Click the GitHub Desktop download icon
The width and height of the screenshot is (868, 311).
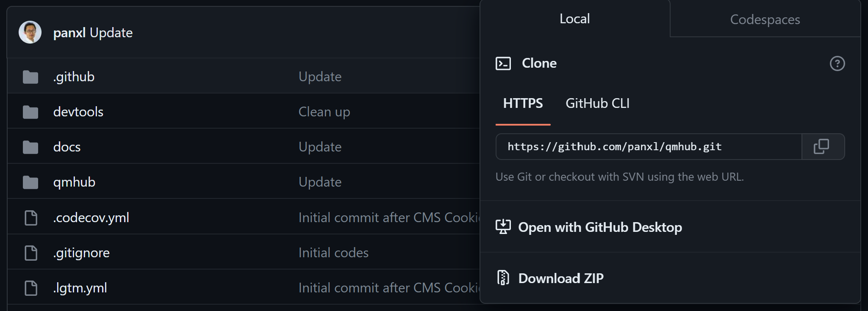(x=503, y=227)
